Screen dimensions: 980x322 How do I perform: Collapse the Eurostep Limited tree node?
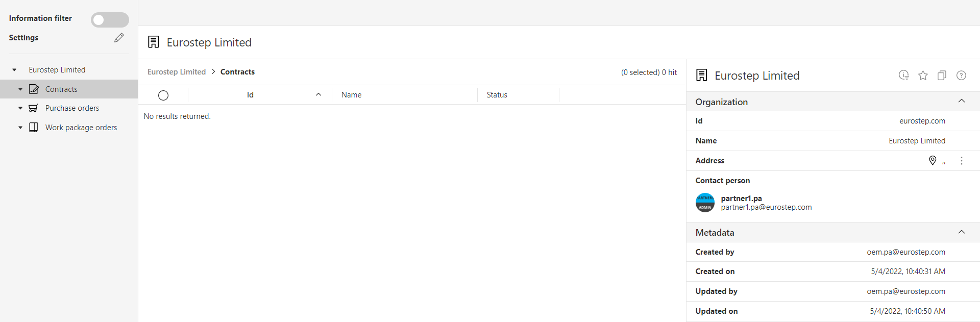click(14, 70)
